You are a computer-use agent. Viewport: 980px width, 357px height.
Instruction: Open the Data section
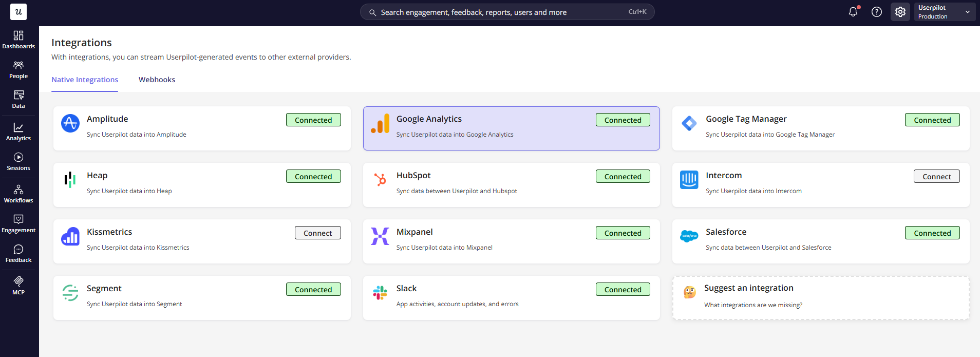[x=18, y=99]
